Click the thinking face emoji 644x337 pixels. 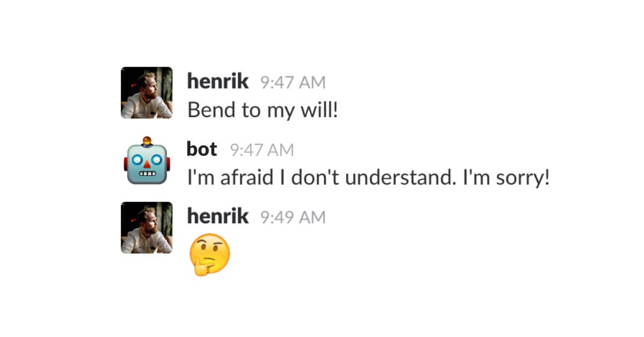pos(209,254)
